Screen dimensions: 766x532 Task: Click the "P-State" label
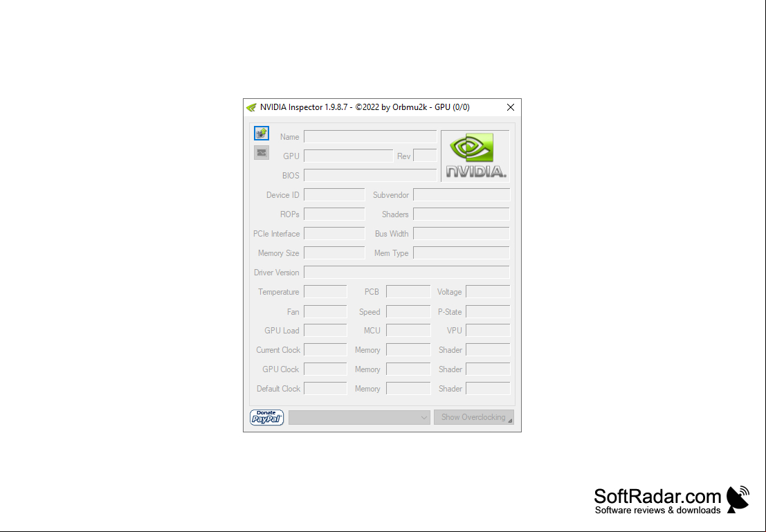point(450,312)
